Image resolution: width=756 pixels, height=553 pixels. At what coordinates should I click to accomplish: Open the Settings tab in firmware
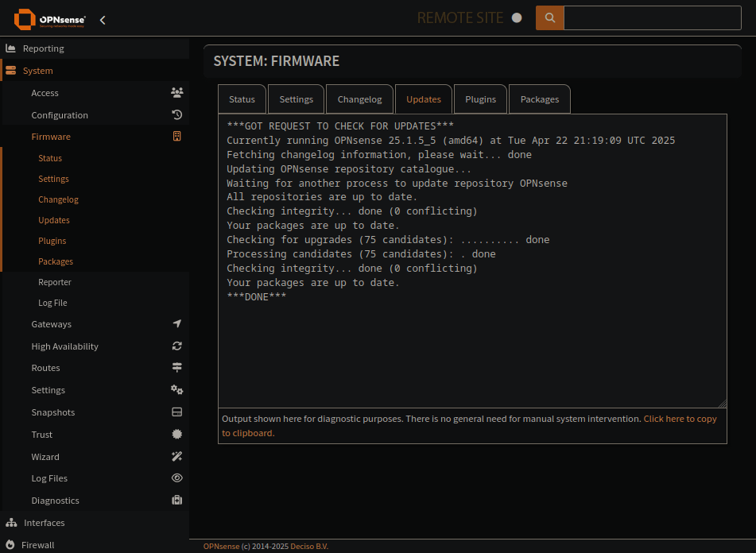296,99
